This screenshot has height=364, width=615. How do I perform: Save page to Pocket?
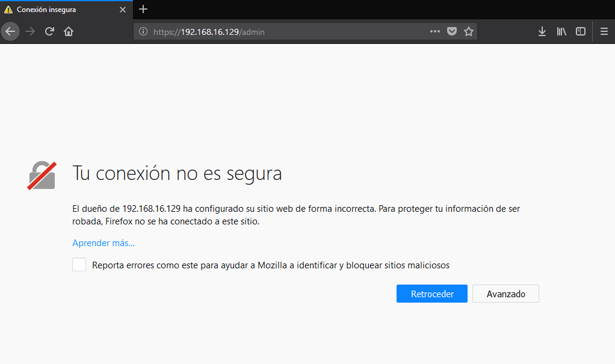(x=452, y=32)
